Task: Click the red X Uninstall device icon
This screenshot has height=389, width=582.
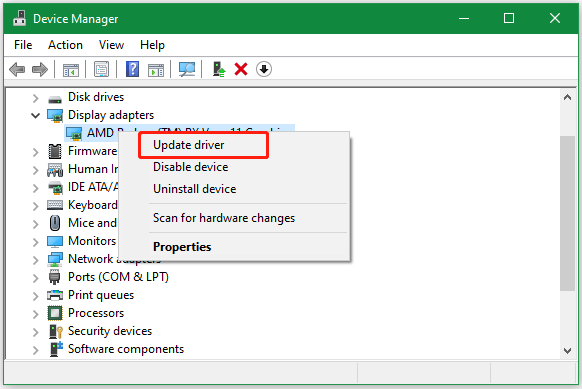Action: coord(241,69)
